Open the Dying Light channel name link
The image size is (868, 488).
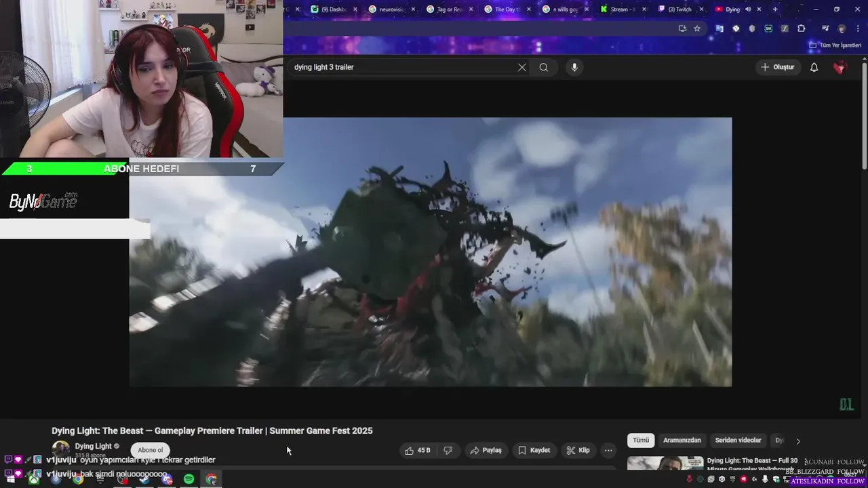93,447
